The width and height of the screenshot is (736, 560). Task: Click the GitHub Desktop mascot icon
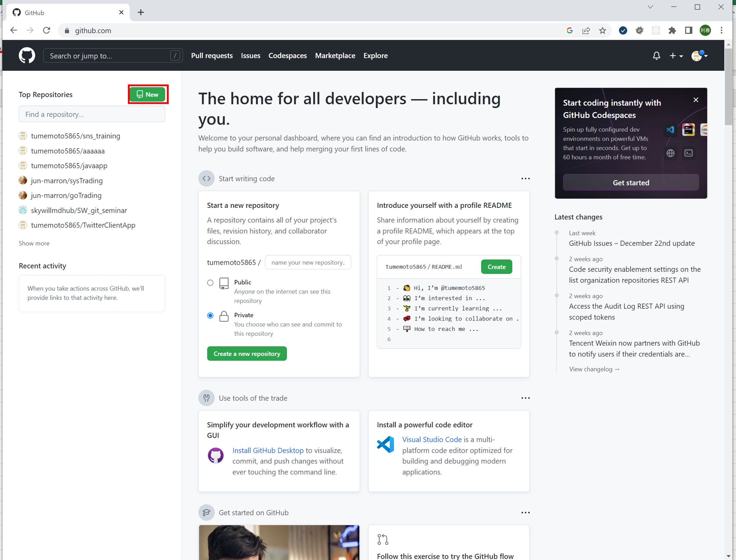pos(216,455)
